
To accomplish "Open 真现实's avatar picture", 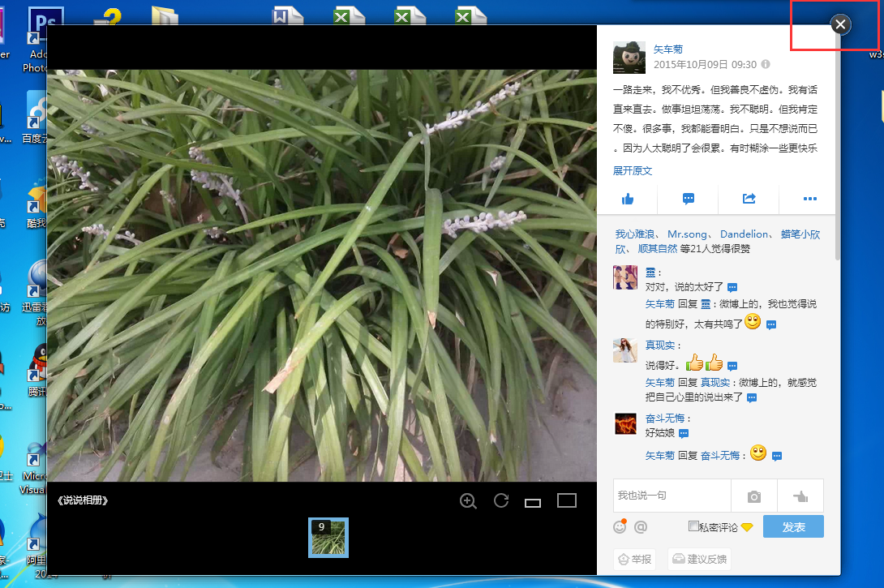I will pyautogui.click(x=625, y=350).
